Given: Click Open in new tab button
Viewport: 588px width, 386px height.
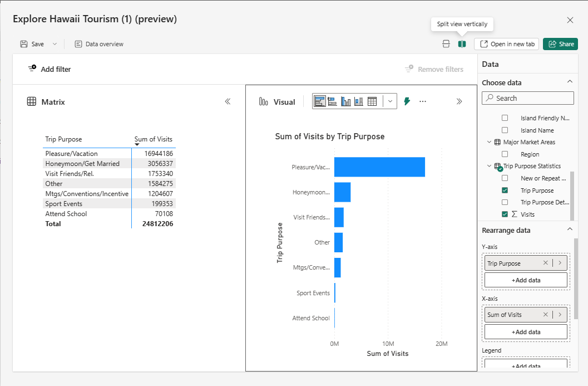Looking at the screenshot, I should (x=507, y=44).
